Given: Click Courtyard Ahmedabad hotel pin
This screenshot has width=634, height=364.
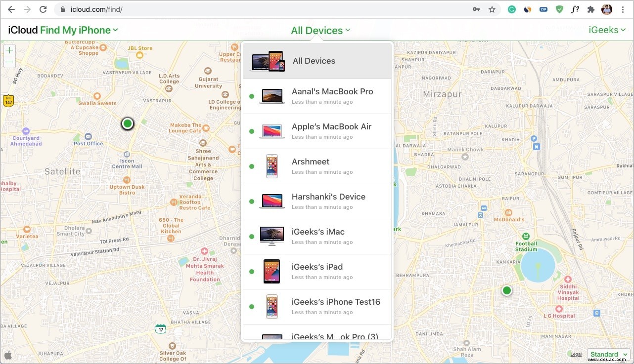Looking at the screenshot, I should coord(26,131).
